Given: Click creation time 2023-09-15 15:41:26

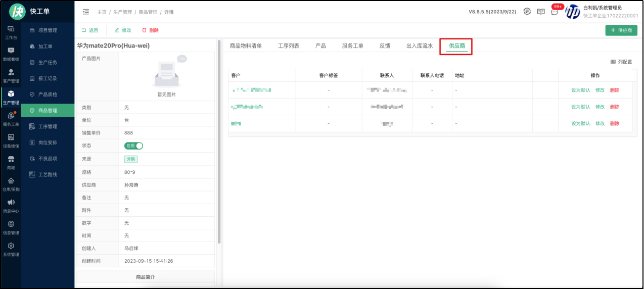Looking at the screenshot, I should point(149,261).
